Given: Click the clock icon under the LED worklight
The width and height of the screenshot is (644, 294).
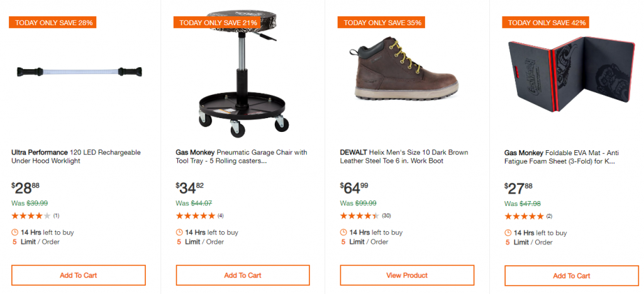Looking at the screenshot, I should coord(15,232).
